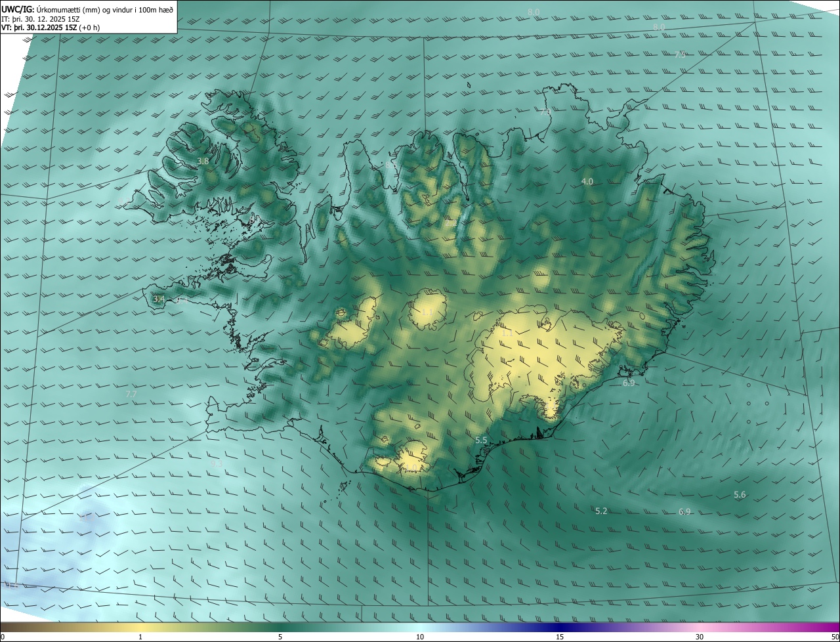Click the '15' tick on the color scale

tap(560, 637)
